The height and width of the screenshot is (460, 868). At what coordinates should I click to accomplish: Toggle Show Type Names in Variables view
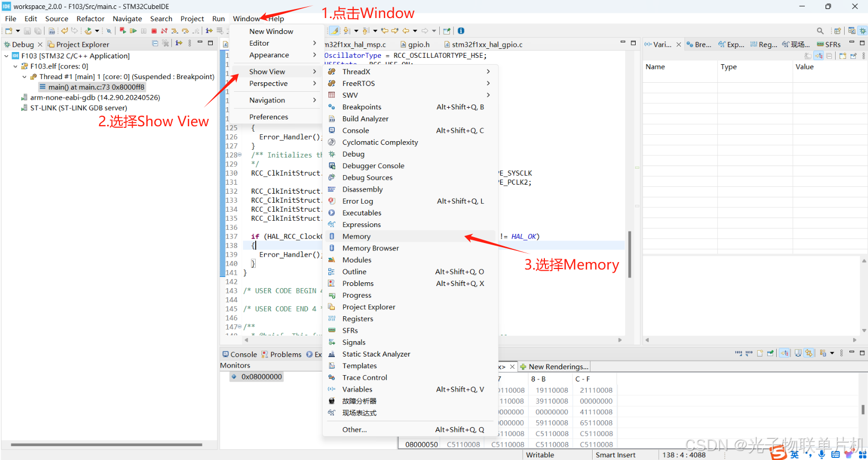[808, 56]
